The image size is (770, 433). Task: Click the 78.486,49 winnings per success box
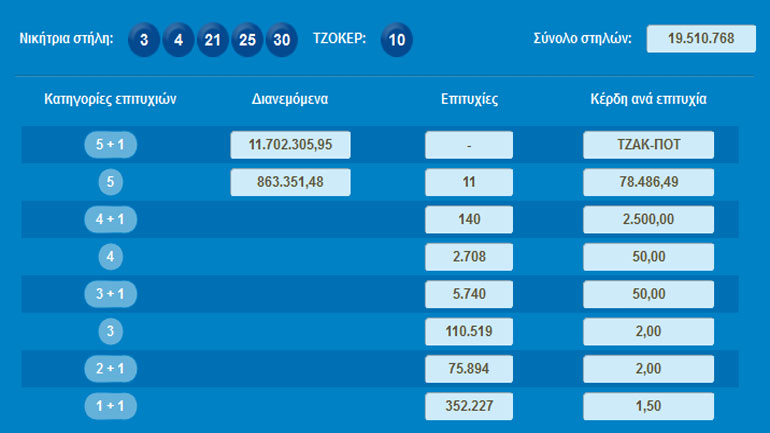pyautogui.click(x=648, y=182)
